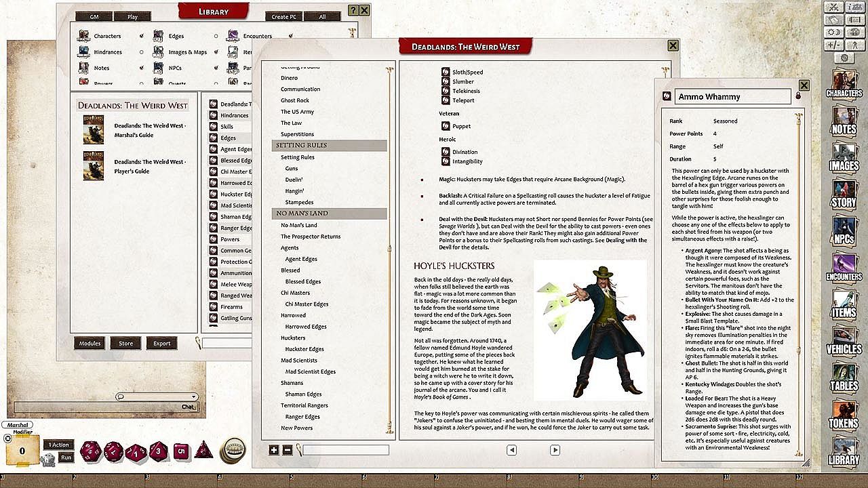Screen dimensions: 868x488
Task: Select the GM tab in Library
Action: click(x=94, y=16)
